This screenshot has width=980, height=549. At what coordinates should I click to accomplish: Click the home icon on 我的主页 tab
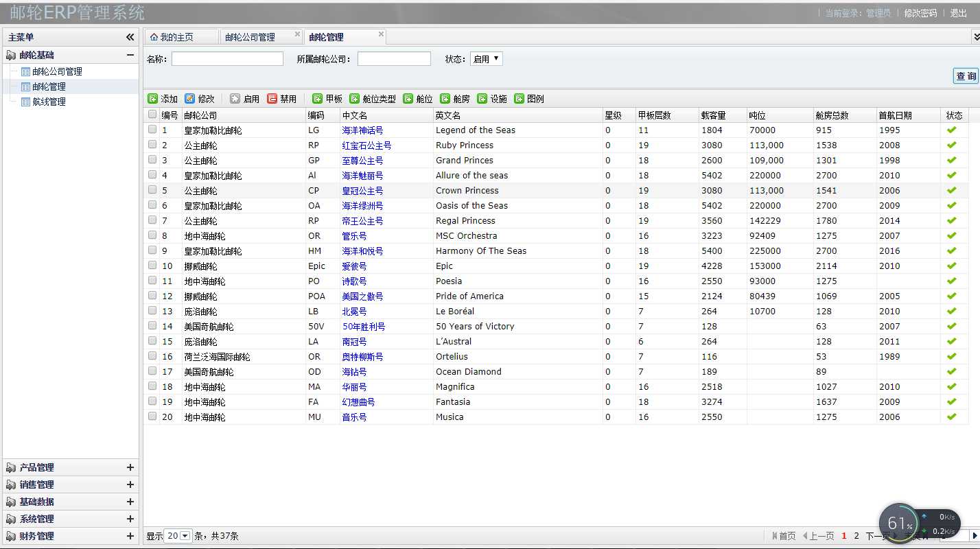(x=154, y=37)
